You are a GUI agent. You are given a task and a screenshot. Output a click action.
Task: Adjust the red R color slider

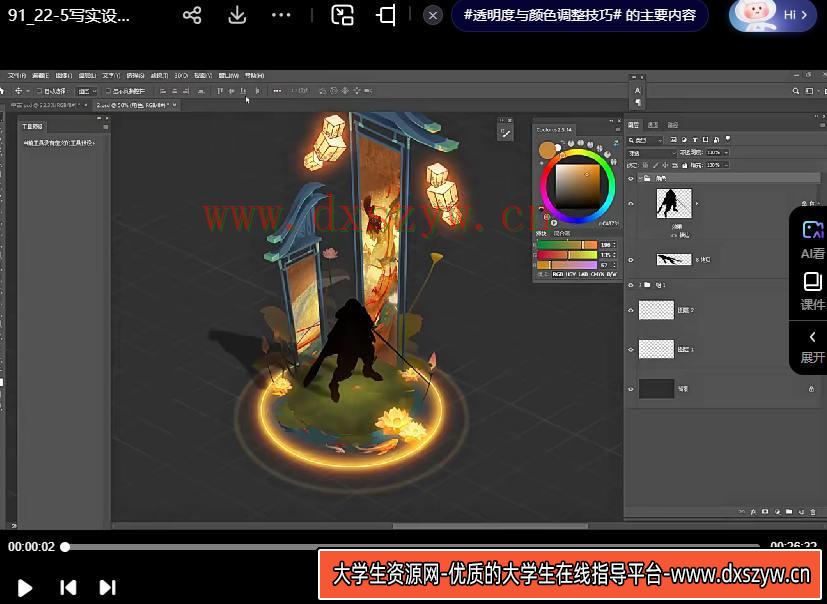click(567, 245)
